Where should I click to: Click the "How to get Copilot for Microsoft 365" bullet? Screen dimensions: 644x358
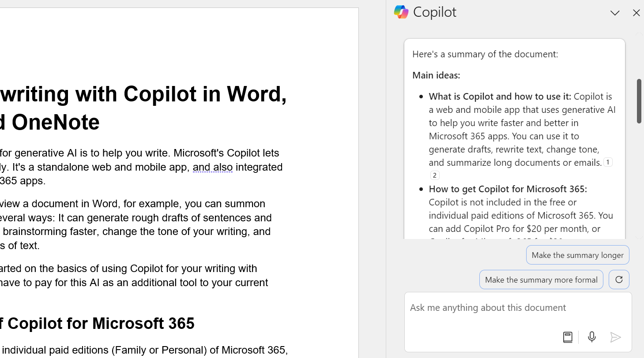[508, 189]
